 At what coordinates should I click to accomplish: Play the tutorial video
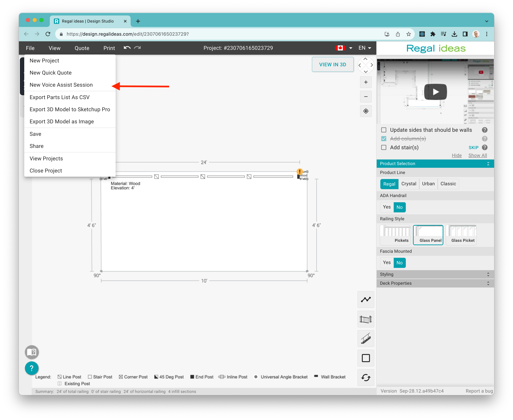(x=435, y=92)
